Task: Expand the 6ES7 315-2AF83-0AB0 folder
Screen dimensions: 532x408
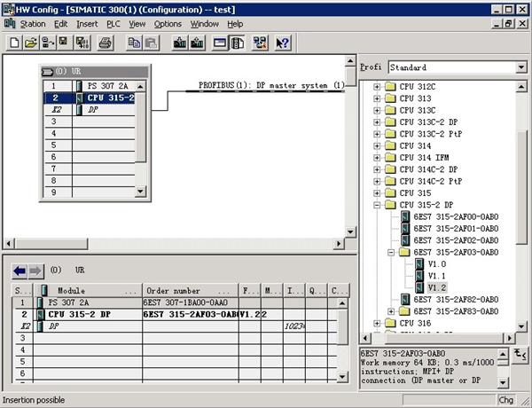Action: click(x=391, y=311)
